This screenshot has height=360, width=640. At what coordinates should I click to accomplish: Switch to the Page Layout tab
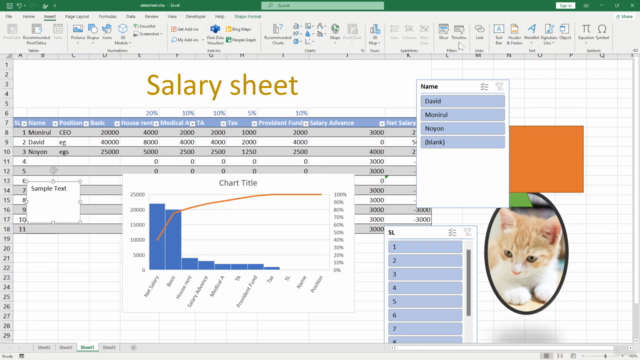point(77,16)
